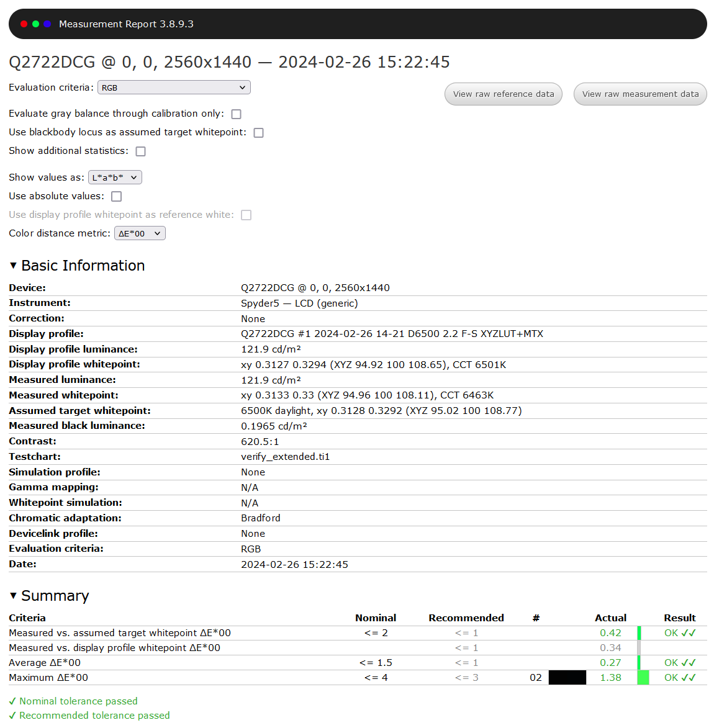Click the Recommended column header

coord(466,618)
